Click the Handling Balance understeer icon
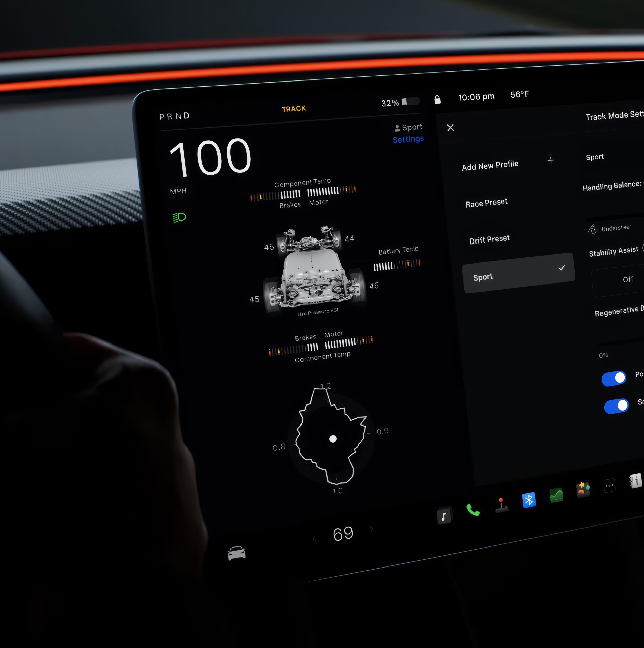 click(x=593, y=229)
